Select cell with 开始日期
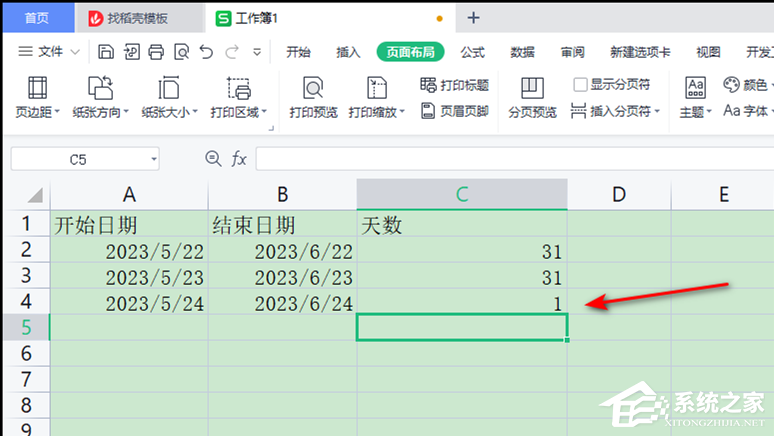774x436 pixels. [x=129, y=225]
